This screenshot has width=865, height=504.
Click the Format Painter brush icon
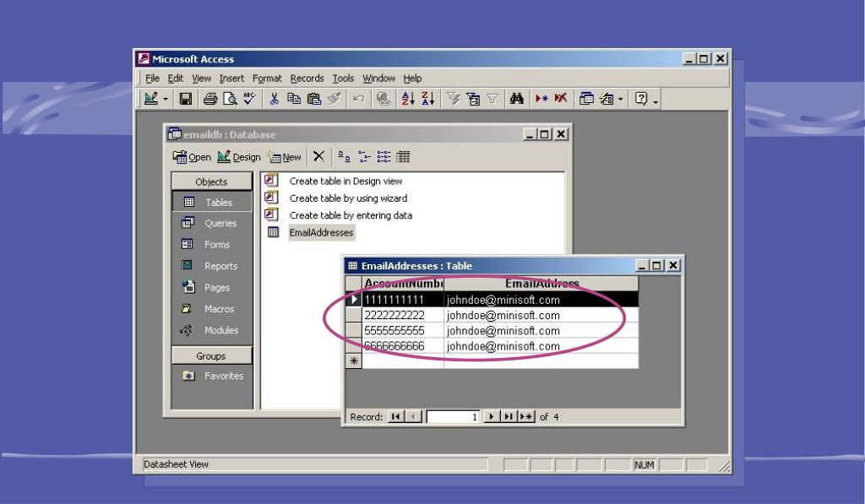[334, 99]
